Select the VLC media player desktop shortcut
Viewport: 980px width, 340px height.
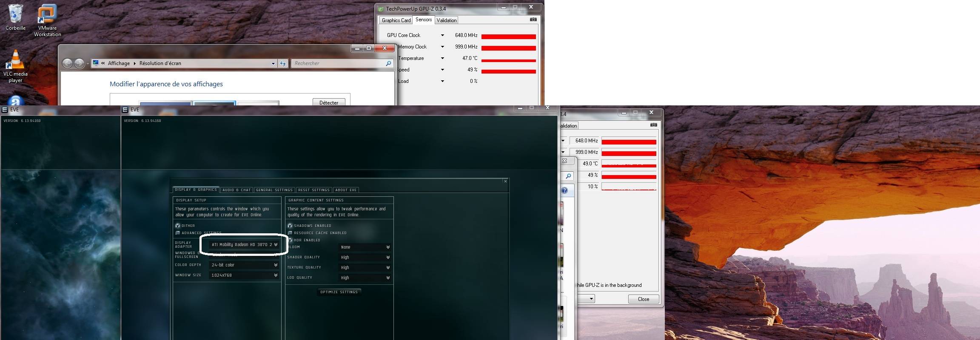pos(15,66)
